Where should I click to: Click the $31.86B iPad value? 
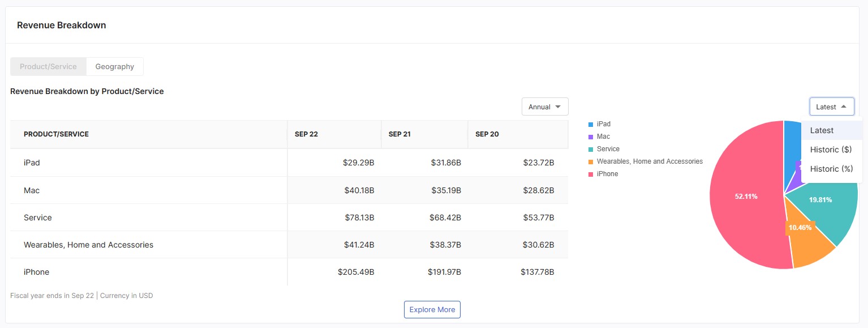pyautogui.click(x=445, y=163)
